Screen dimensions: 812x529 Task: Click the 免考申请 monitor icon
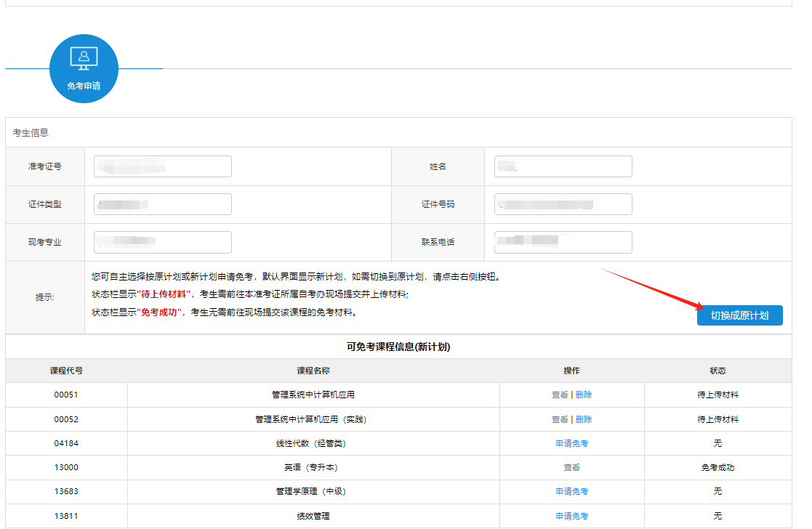coord(84,58)
